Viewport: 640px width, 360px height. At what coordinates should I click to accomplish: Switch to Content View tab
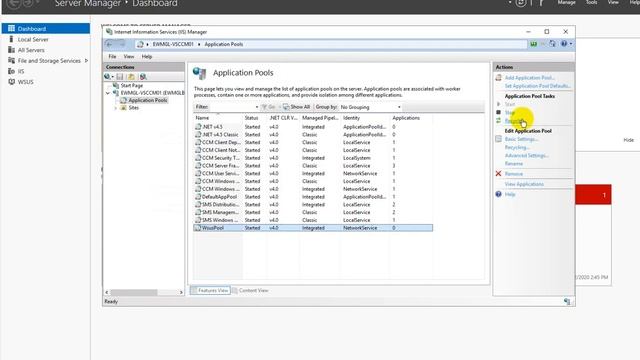[250, 291]
